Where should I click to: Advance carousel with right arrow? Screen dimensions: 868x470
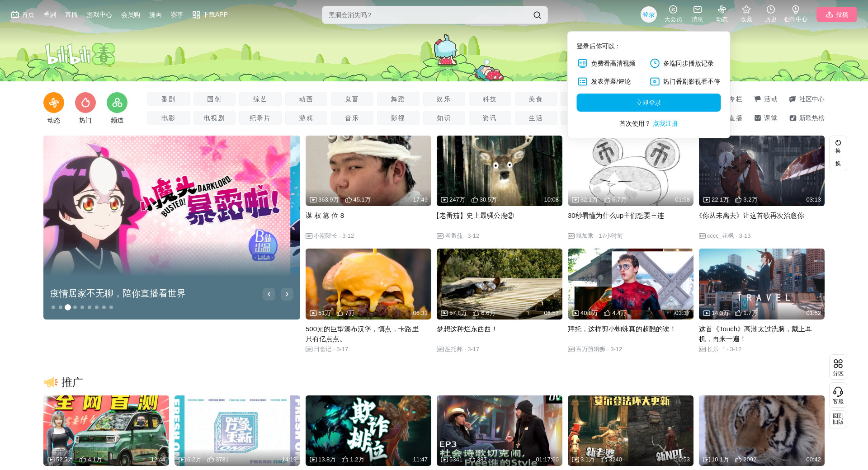point(287,294)
